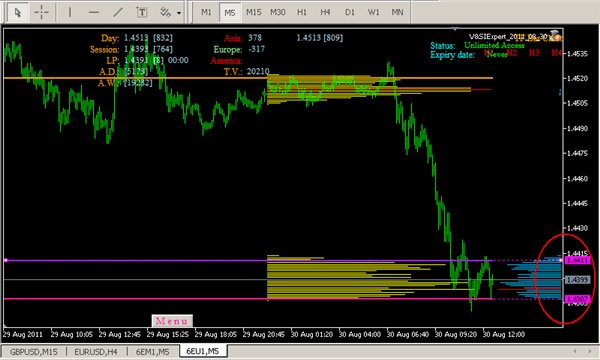Set timeframe to H1
This screenshot has height=360, width=600.
pos(302,12)
